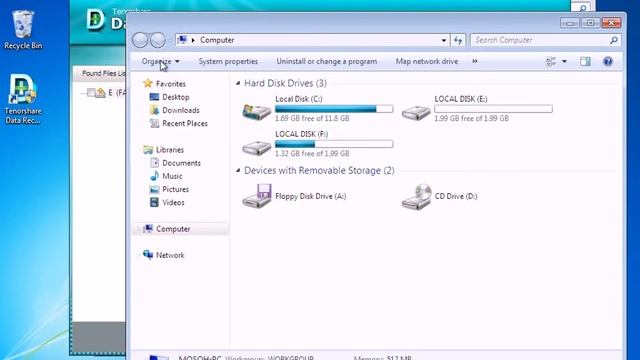Open the view options dropdown arrow

click(x=564, y=62)
